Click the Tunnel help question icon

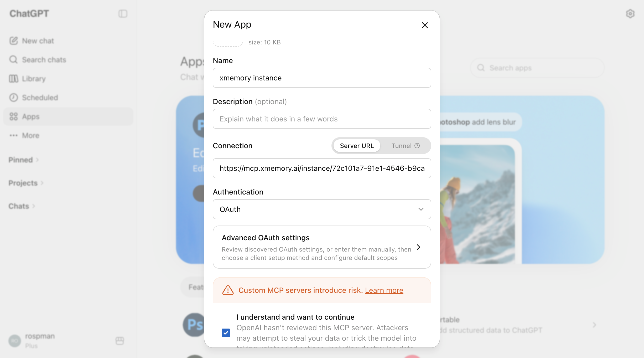tap(417, 146)
